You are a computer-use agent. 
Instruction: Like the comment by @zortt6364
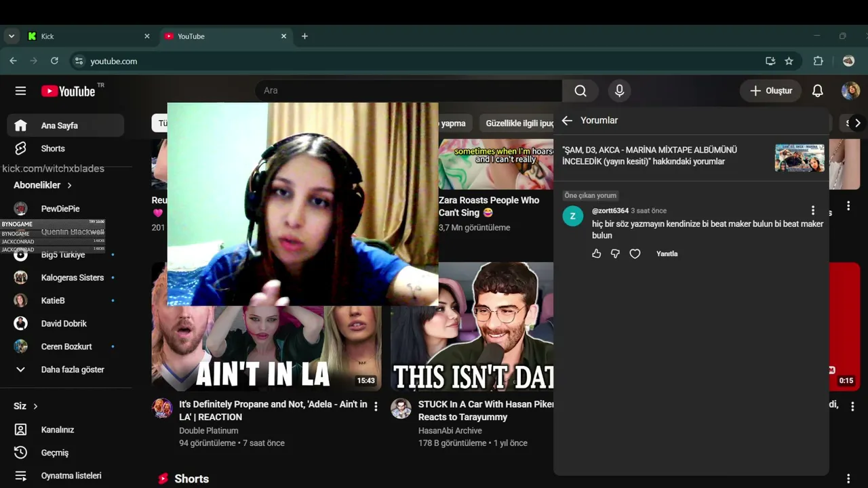[x=596, y=253]
